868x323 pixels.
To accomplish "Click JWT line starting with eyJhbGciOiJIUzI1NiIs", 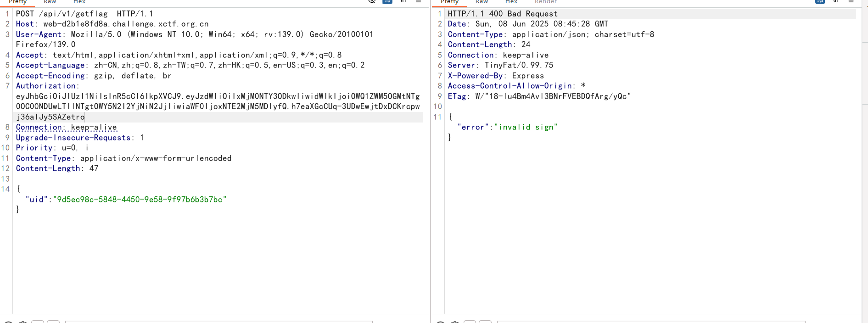I will (x=218, y=96).
